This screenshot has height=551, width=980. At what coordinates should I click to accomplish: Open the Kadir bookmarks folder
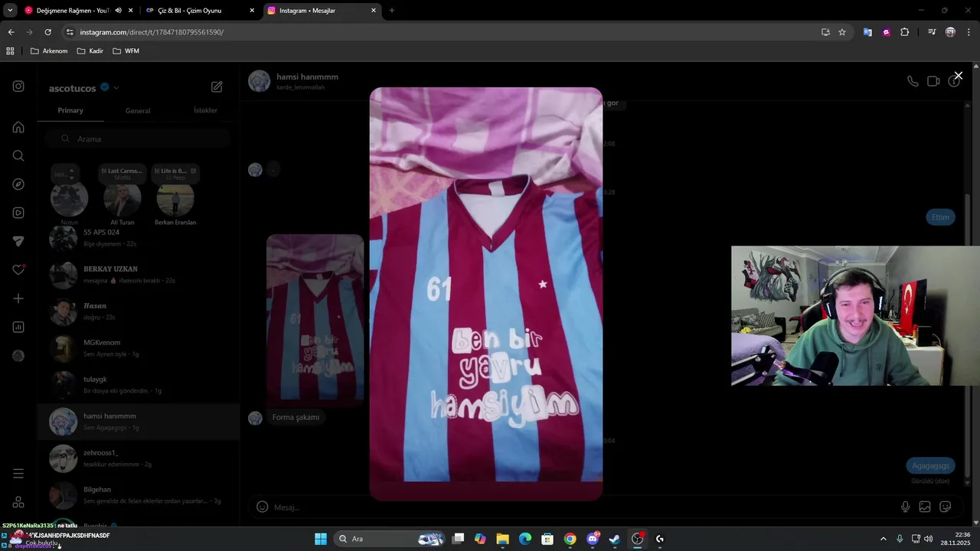tap(90, 51)
